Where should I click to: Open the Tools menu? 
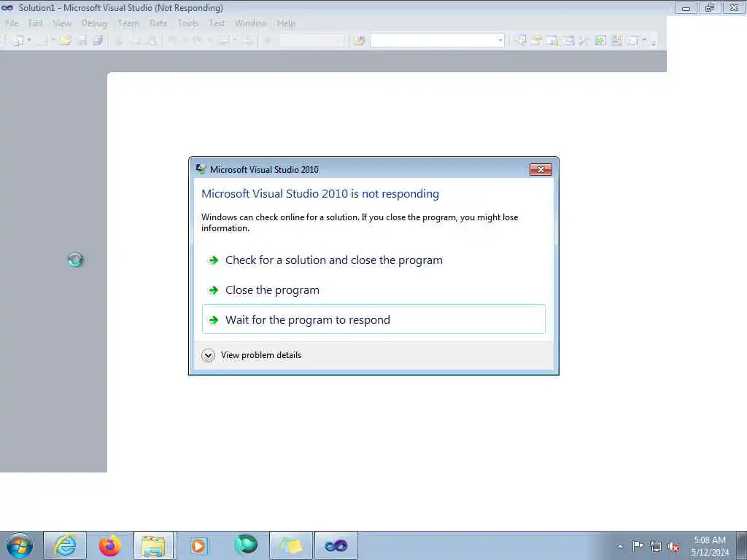(187, 23)
